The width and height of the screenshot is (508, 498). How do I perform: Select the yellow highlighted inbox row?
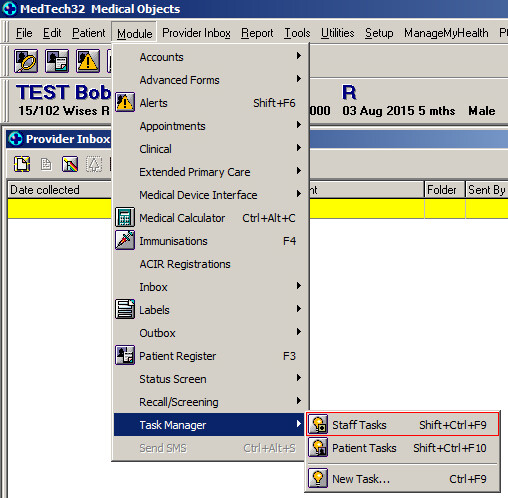(x=258, y=209)
